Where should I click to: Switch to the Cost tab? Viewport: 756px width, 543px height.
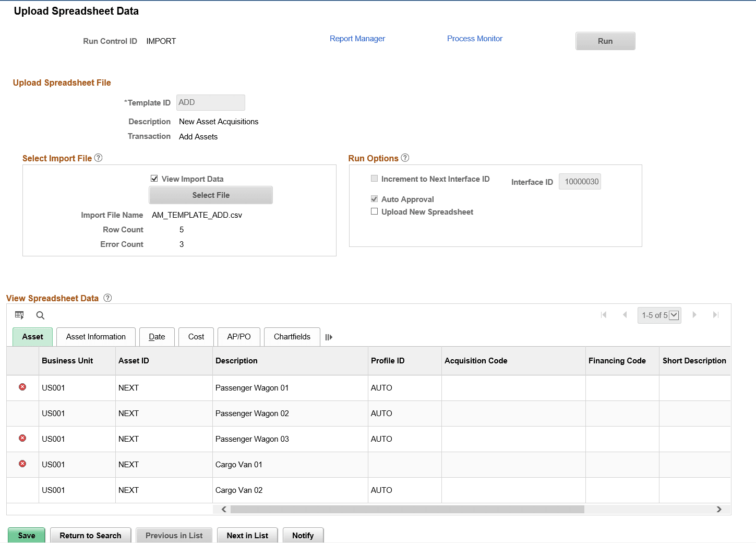196,336
